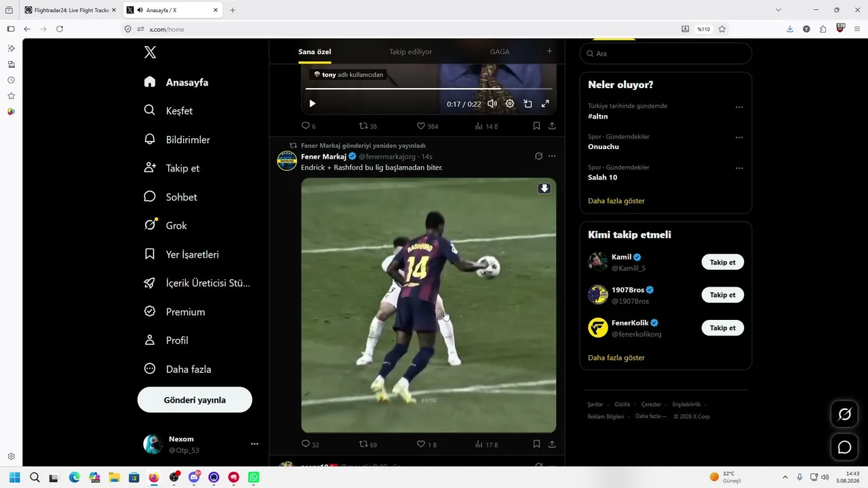The width and height of the screenshot is (868, 488).
Task: Share the Fener Markaj post
Action: click(x=552, y=445)
